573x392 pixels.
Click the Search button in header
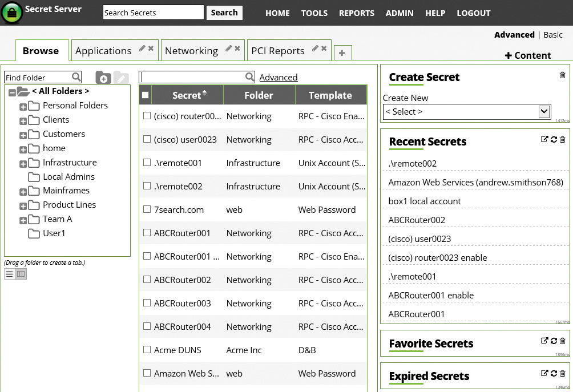[x=224, y=13]
